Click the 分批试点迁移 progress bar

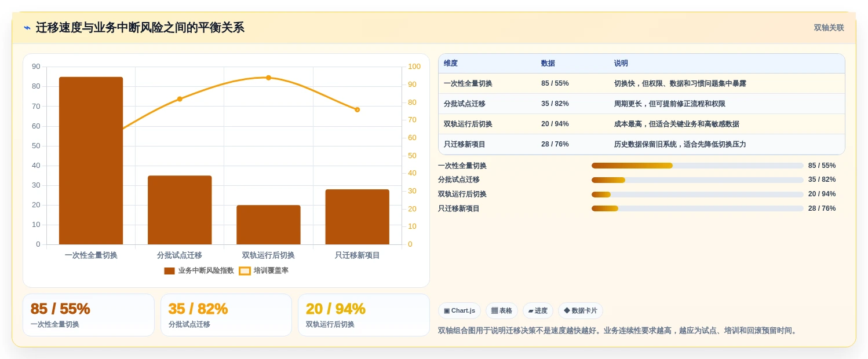coord(698,180)
